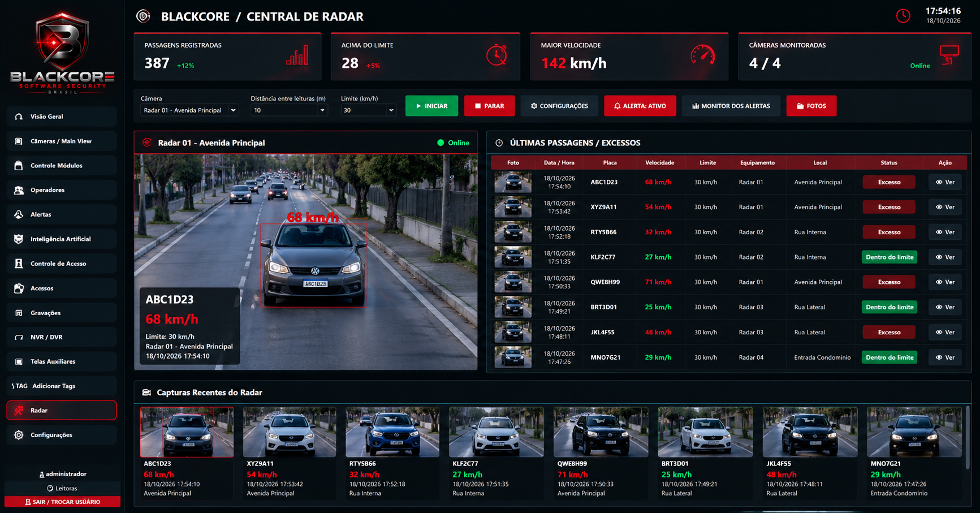Image resolution: width=980 pixels, height=513 pixels.
Task: Click the speedometer icon in Maior Velocidade
Action: [703, 55]
